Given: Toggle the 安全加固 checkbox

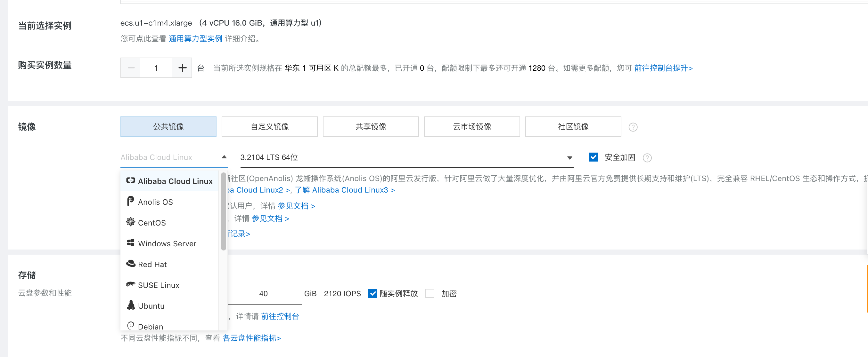Looking at the screenshot, I should (593, 157).
